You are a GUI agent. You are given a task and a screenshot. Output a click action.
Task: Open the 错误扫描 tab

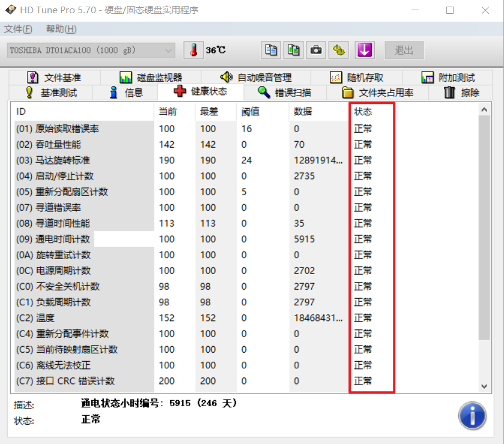pos(285,93)
